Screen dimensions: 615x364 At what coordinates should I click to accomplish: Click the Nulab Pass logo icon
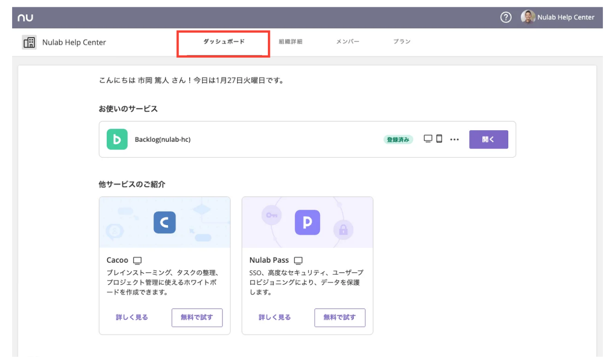[x=307, y=222]
